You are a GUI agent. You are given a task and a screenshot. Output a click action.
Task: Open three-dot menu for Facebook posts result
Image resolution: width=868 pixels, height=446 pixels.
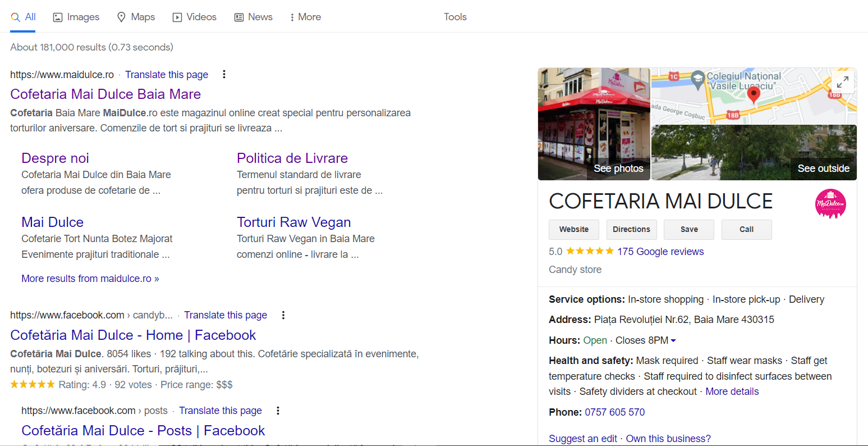[278, 411]
